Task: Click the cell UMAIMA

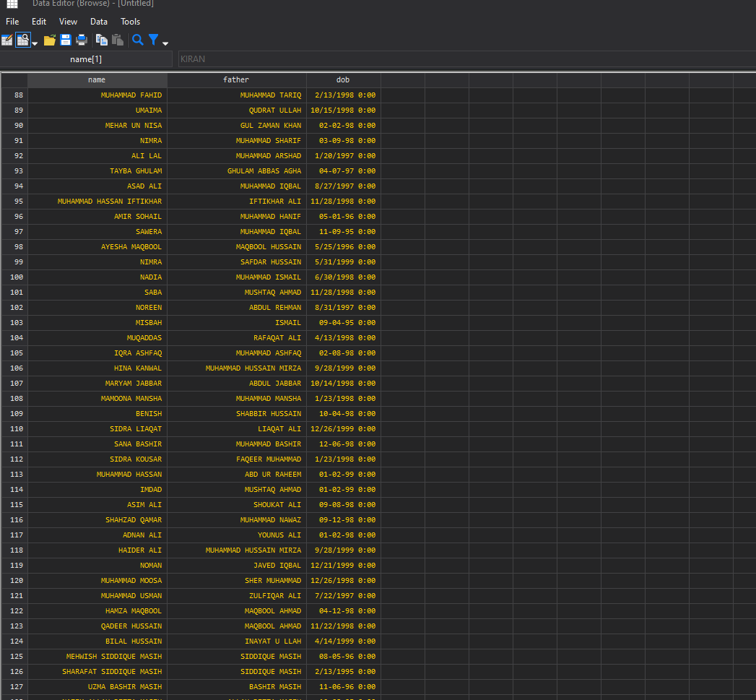Action: (x=97, y=111)
